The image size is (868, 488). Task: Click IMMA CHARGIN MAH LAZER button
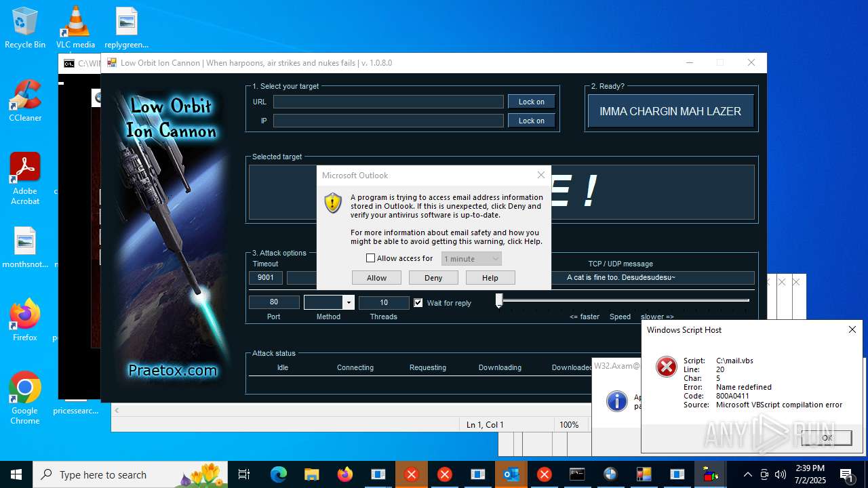671,111
